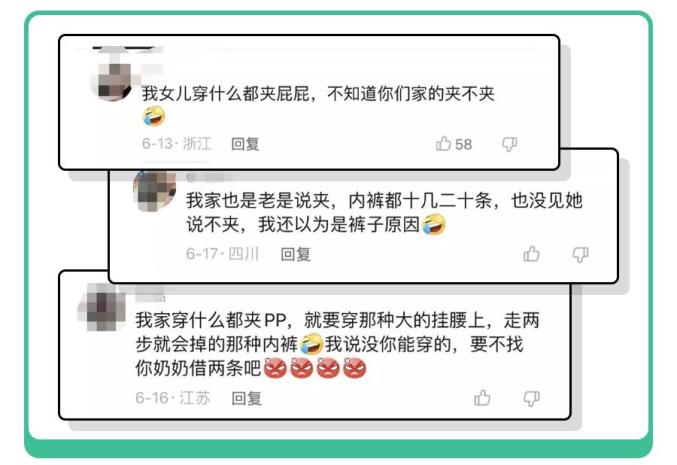Select the comment text 我家也是老是说夹
Viewport: 677px width, 465px height.
tap(258, 200)
